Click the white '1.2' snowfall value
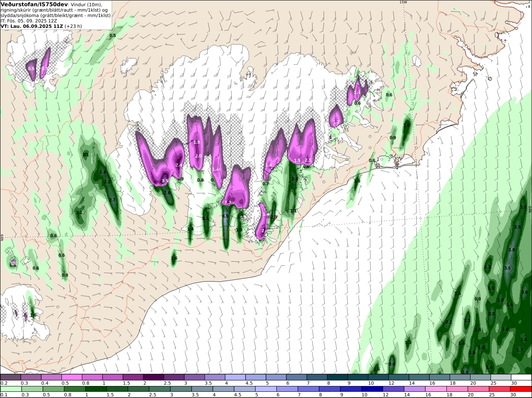The height and width of the screenshot is (398, 532). (337, 122)
